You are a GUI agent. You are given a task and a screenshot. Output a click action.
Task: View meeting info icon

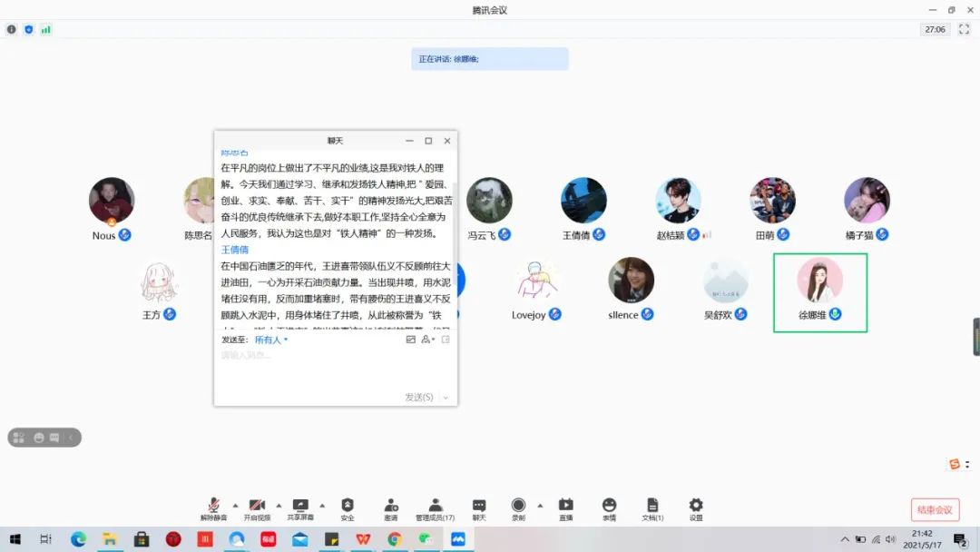tap(11, 29)
